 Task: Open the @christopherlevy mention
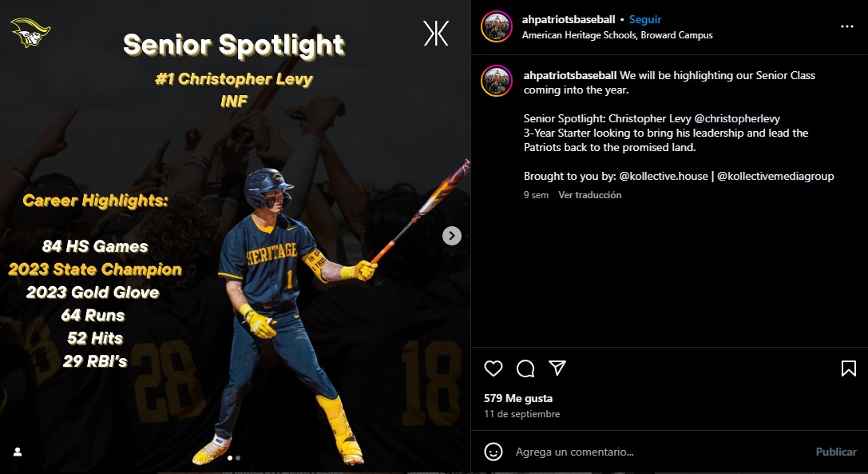click(x=737, y=118)
